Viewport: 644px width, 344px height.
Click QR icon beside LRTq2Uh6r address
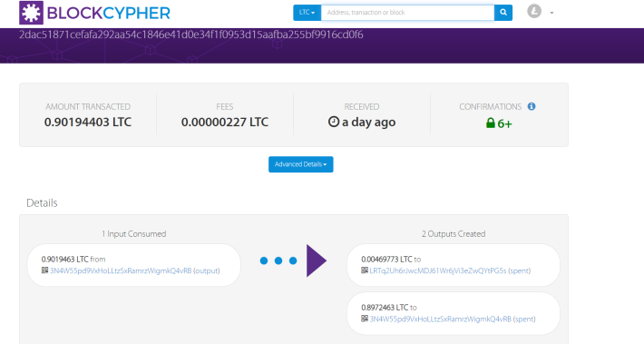pos(365,270)
